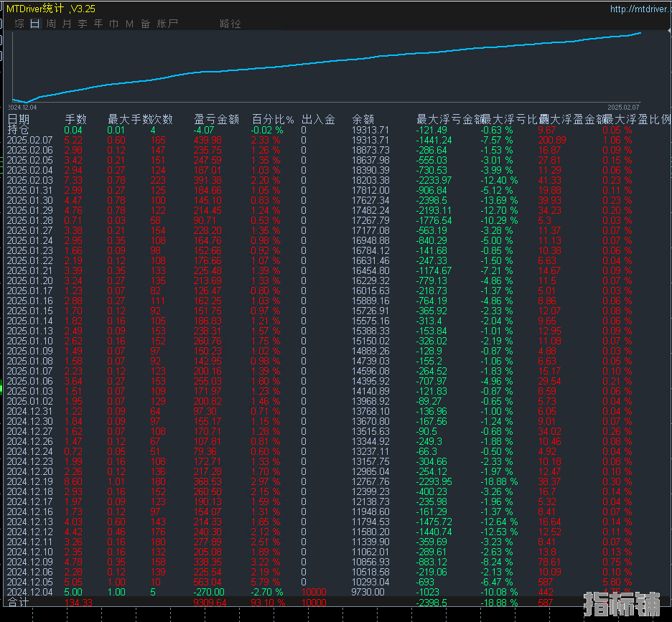Click balance value 12767.76
672x622 pixels.
(370, 481)
